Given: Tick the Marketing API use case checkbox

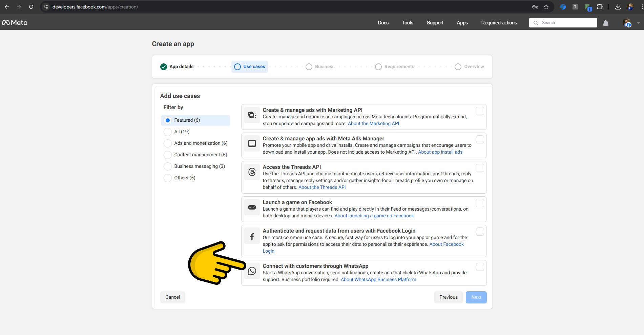Looking at the screenshot, I should tap(480, 111).
